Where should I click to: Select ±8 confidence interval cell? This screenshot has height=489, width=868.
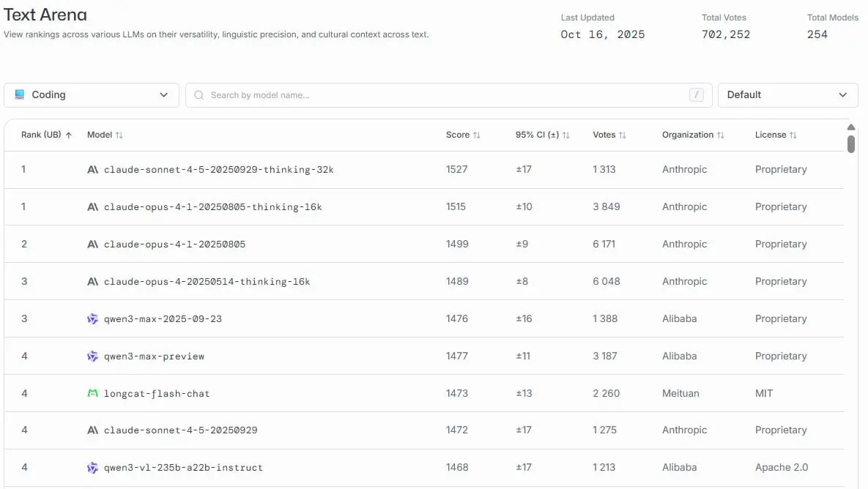[x=522, y=282]
